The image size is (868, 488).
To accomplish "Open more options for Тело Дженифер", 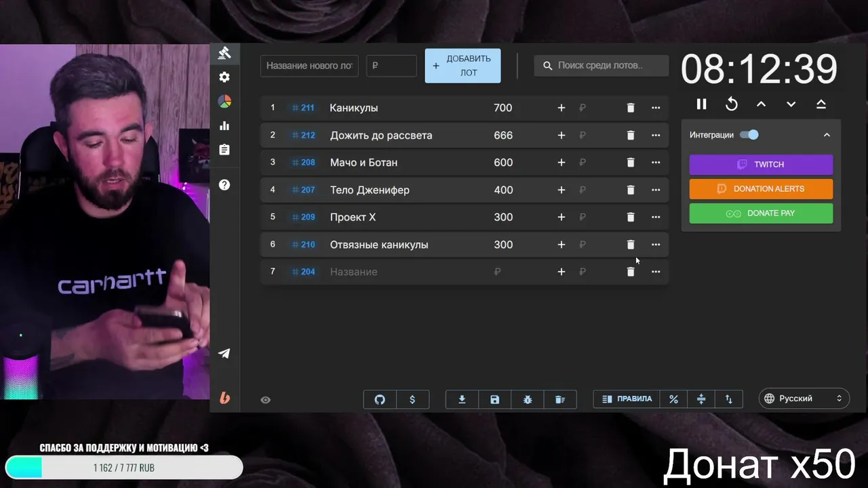I will [656, 190].
